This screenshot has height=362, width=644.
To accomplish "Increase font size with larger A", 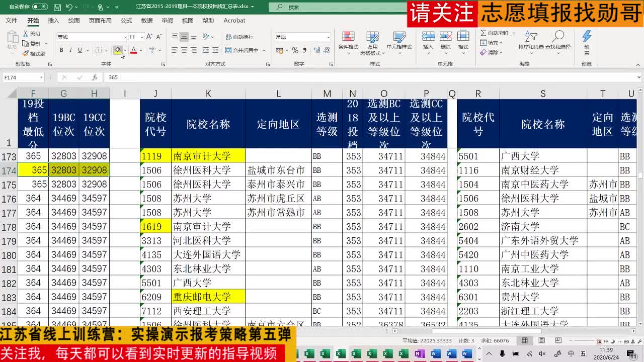I will pyautogui.click(x=150, y=37).
